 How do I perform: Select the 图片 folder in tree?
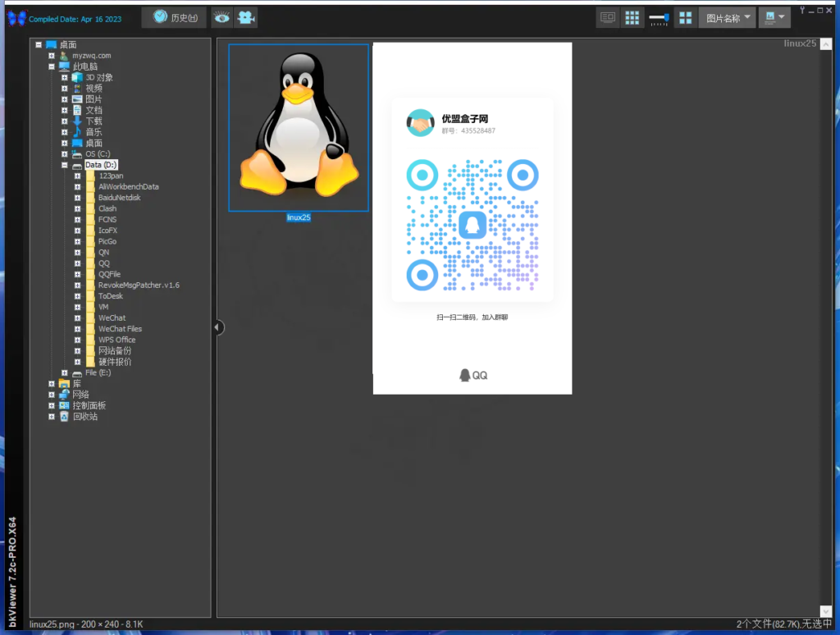coord(94,99)
